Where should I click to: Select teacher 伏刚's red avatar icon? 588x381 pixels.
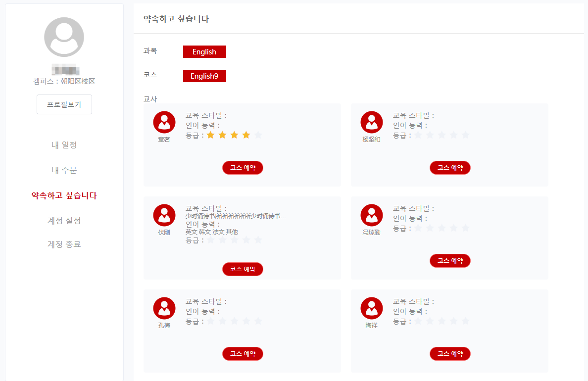(164, 215)
